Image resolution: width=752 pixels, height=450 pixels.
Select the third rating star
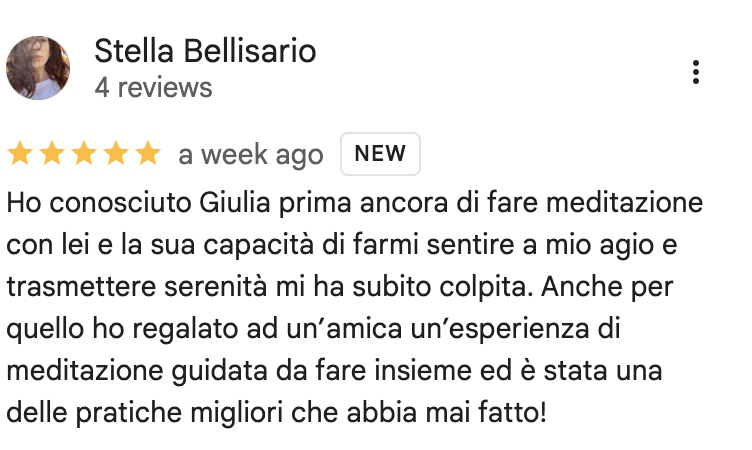(x=84, y=154)
